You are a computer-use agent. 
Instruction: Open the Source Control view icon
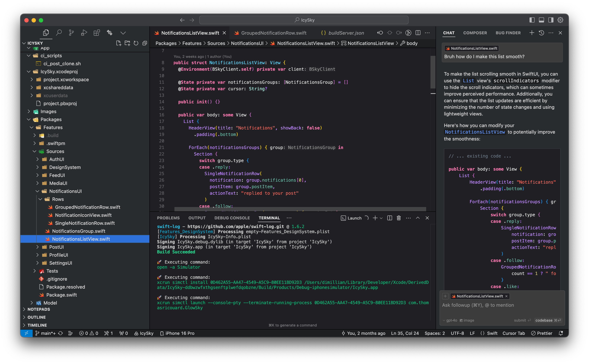[x=71, y=32]
